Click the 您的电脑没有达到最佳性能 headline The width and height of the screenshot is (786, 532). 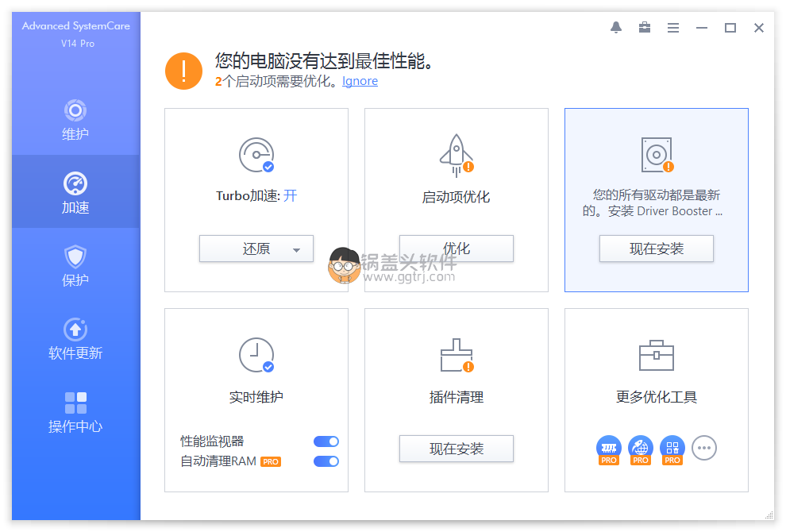pos(324,61)
